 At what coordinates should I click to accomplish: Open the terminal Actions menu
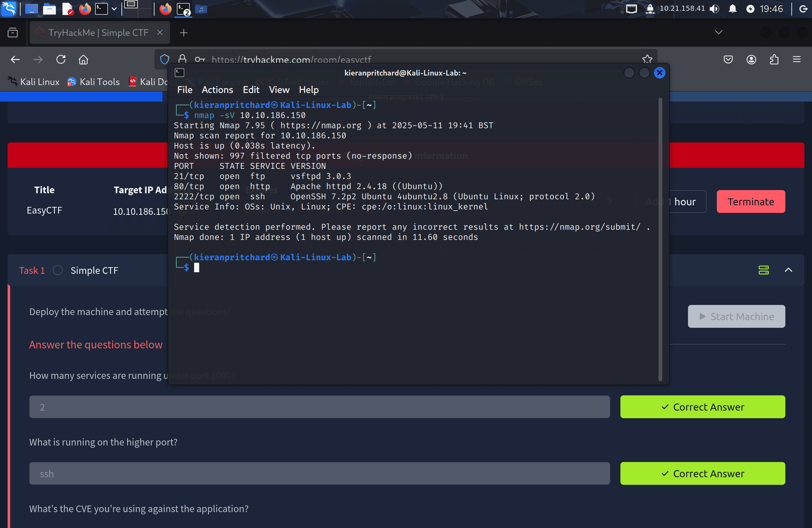(217, 90)
